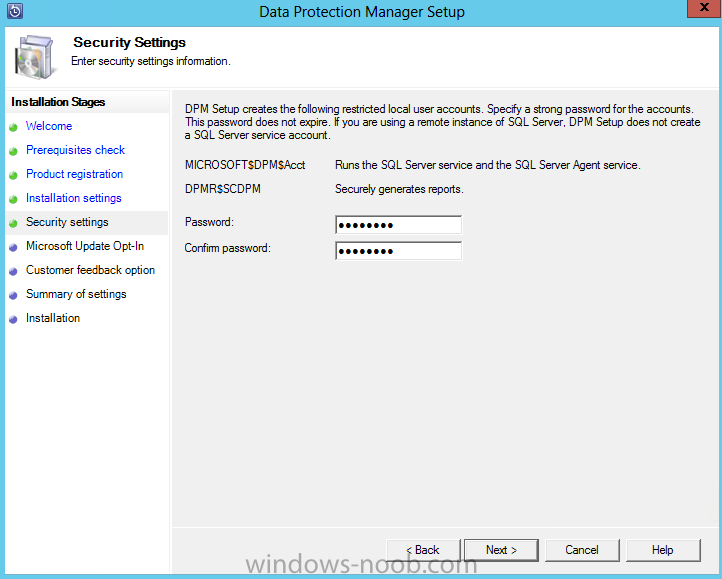Proceed with the Next button
Screen dimensions: 722x579
pyautogui.click(x=501, y=550)
